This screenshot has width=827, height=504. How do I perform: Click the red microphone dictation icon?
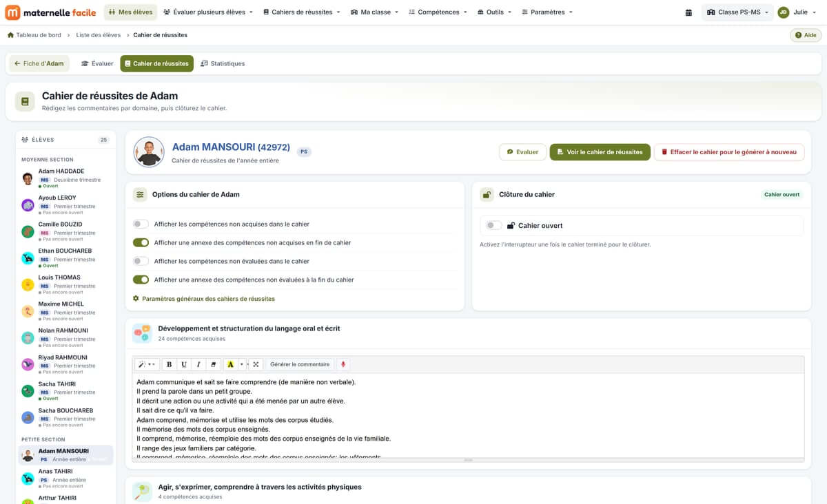point(343,364)
